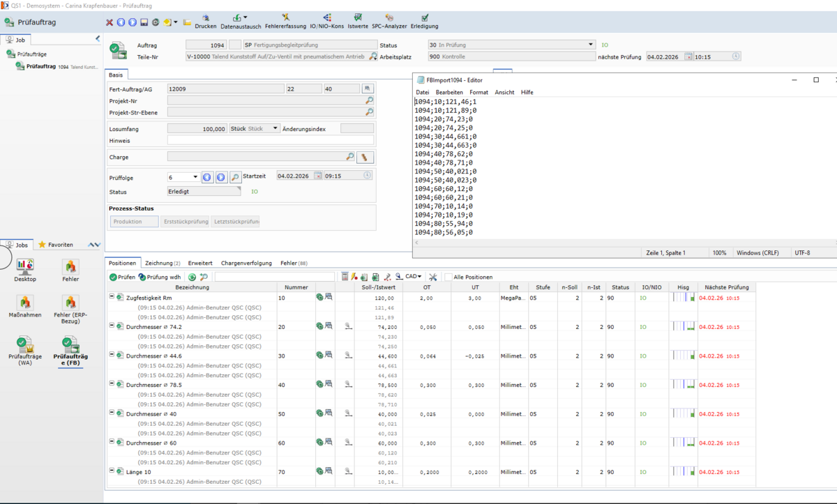Launch the SPC-Analyzer
Image resolution: width=837 pixels, height=504 pixels.
(x=389, y=22)
